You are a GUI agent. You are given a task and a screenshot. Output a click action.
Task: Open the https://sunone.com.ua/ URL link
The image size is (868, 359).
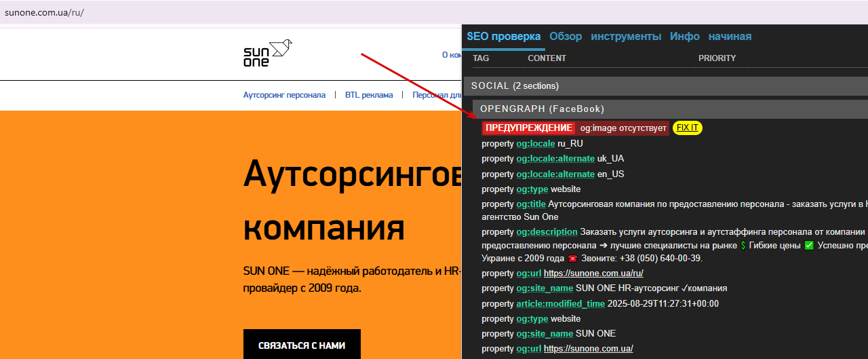[589, 349]
